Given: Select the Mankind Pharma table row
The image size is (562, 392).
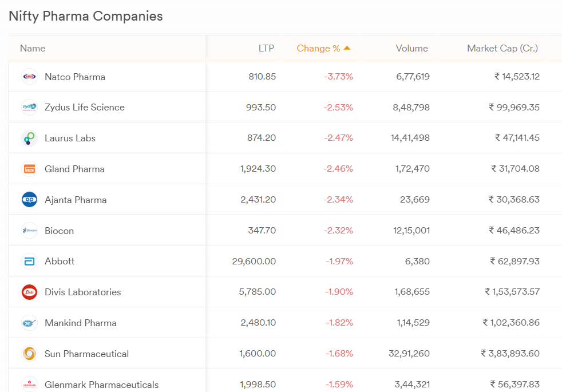Looking at the screenshot, I should click(x=280, y=322).
